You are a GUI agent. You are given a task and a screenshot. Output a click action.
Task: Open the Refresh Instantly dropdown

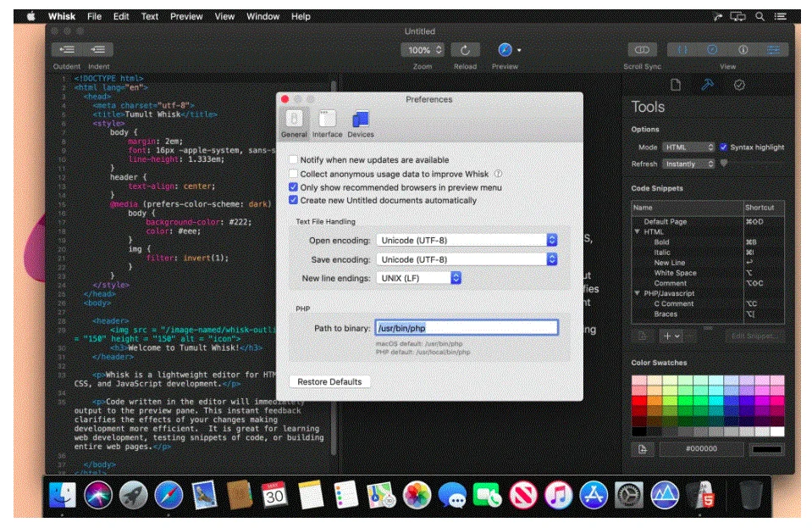pyautogui.click(x=688, y=164)
